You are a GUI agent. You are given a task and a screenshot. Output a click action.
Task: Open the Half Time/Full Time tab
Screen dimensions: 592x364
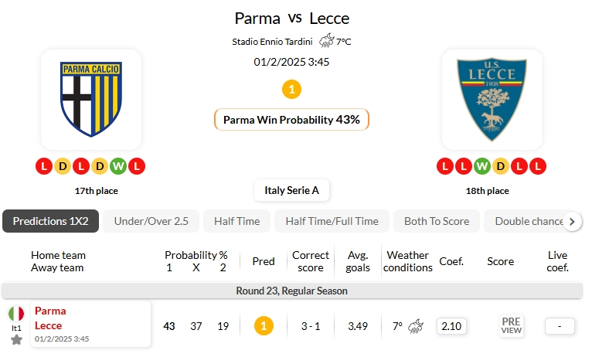coord(332,221)
